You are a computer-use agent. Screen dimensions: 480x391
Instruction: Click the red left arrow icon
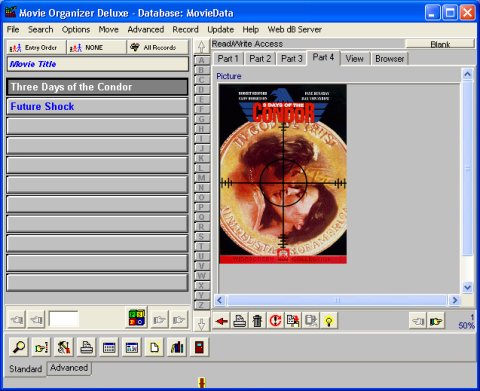(x=221, y=321)
